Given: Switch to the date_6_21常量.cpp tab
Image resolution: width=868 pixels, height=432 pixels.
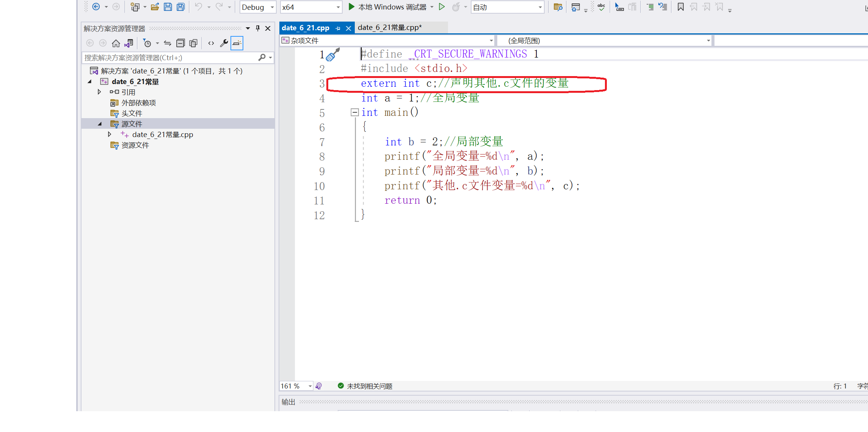Looking at the screenshot, I should pos(390,28).
